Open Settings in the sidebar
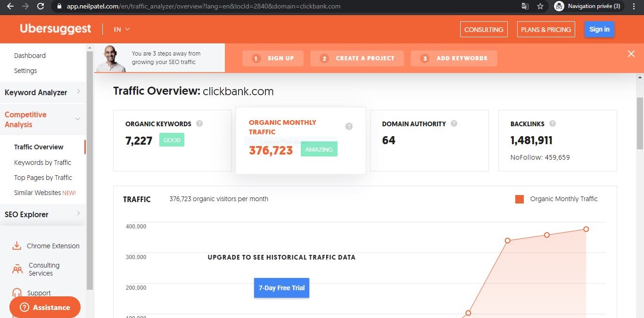Screen dimensions: 644x318 (25, 71)
